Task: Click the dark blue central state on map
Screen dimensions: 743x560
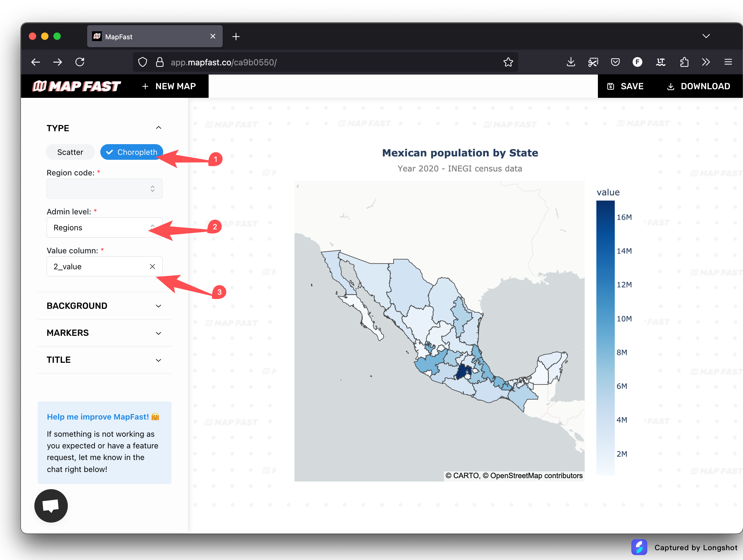Action: tap(463, 372)
